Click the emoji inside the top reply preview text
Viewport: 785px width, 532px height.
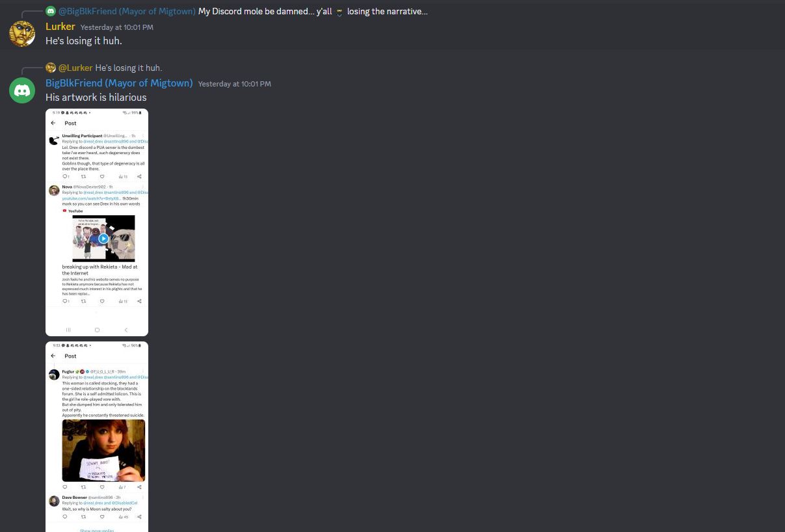pyautogui.click(x=339, y=12)
